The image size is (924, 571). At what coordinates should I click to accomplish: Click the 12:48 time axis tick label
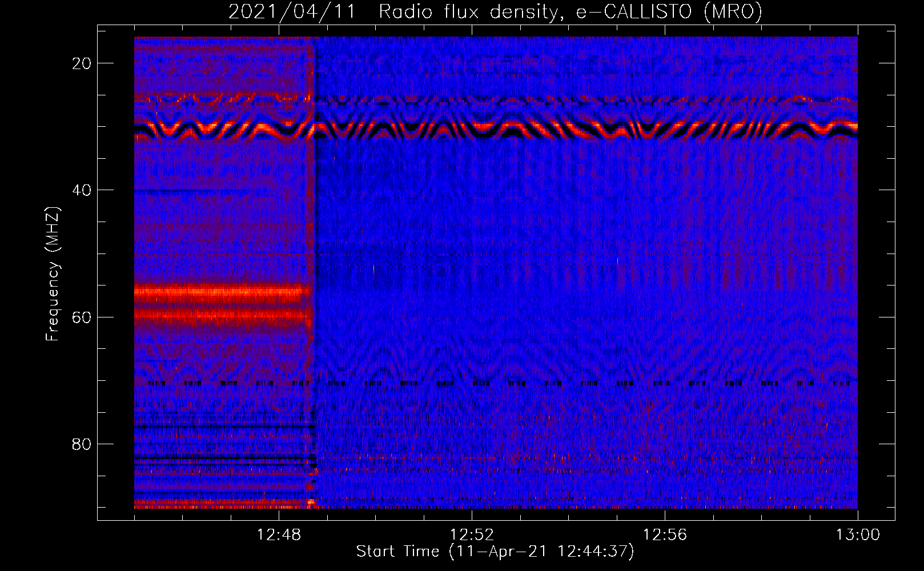click(x=279, y=535)
